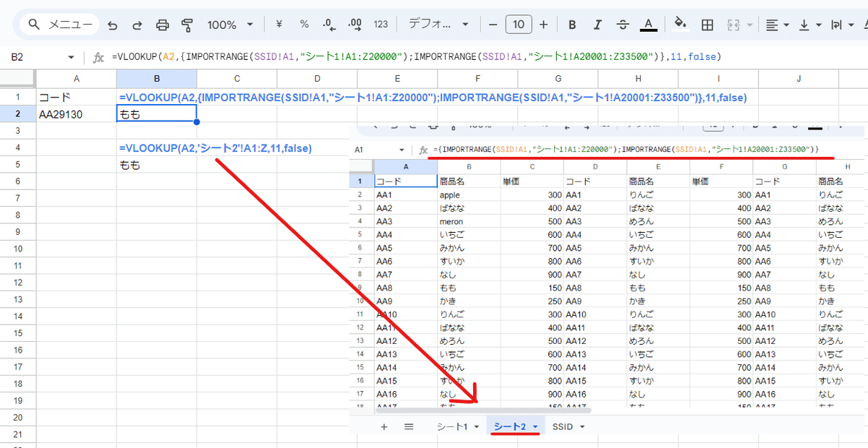Viewport: 868px width, 448px height.
Task: Open the cell borders menu
Action: click(x=707, y=25)
